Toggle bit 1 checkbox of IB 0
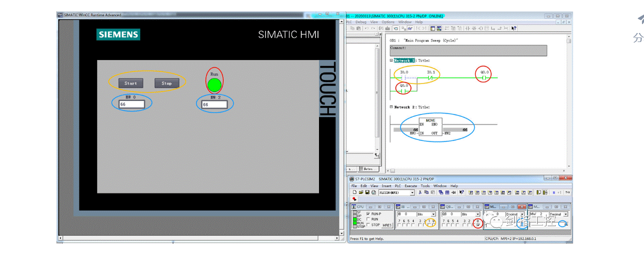Image resolution: width=644 pixels, height=256 pixels. point(429,225)
